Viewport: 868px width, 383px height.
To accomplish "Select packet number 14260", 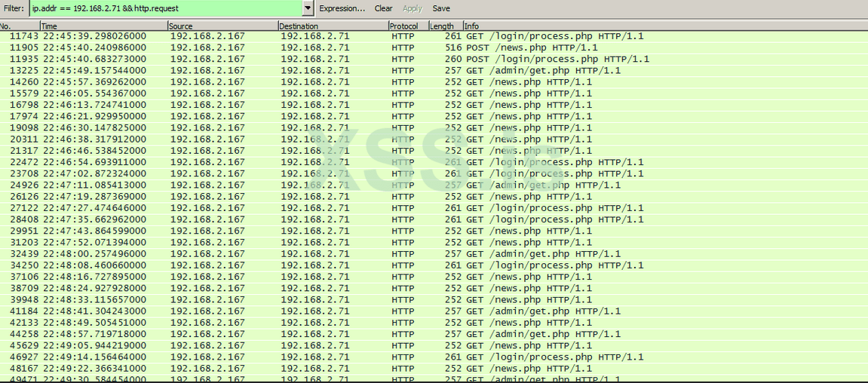I will click(434, 82).
